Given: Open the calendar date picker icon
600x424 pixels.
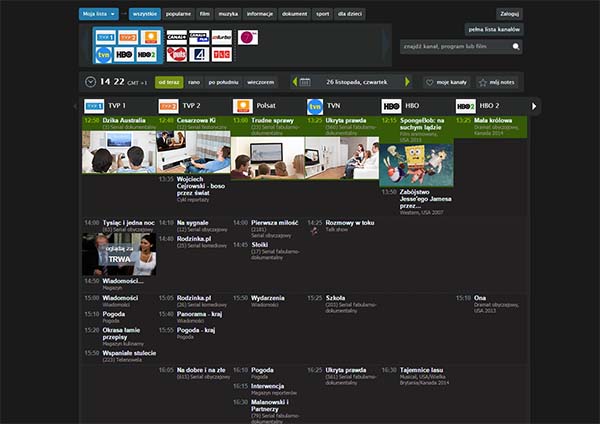Looking at the screenshot, I should click(x=305, y=82).
